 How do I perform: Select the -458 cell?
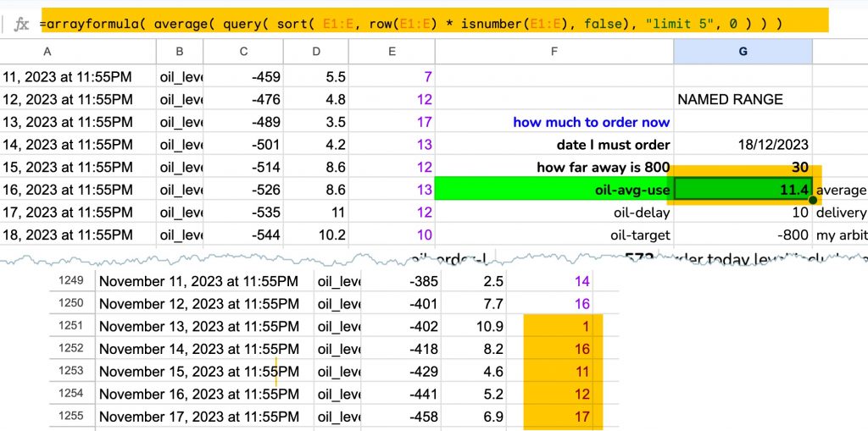pyautogui.click(x=401, y=416)
